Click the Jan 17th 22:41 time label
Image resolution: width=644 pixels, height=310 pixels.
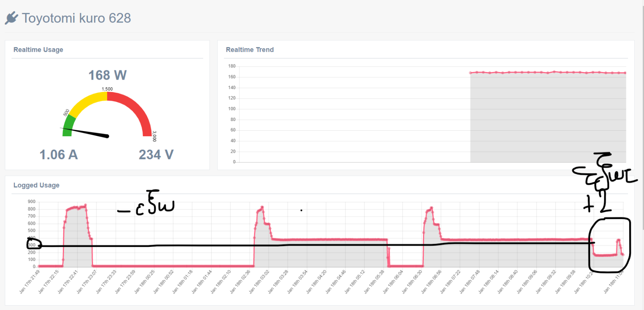tap(68, 281)
